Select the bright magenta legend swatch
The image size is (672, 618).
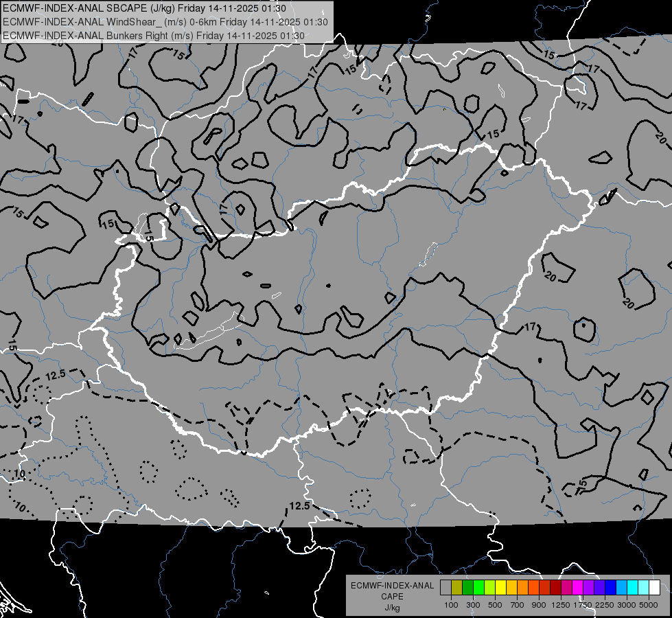point(578,588)
